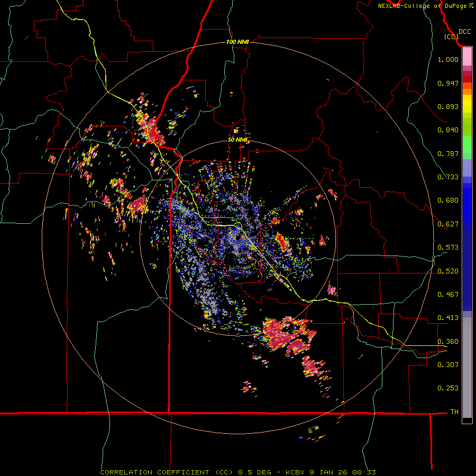The height and width of the screenshot is (476, 476).
Task: Click the gray segment of the color bar
Action: click(467, 368)
